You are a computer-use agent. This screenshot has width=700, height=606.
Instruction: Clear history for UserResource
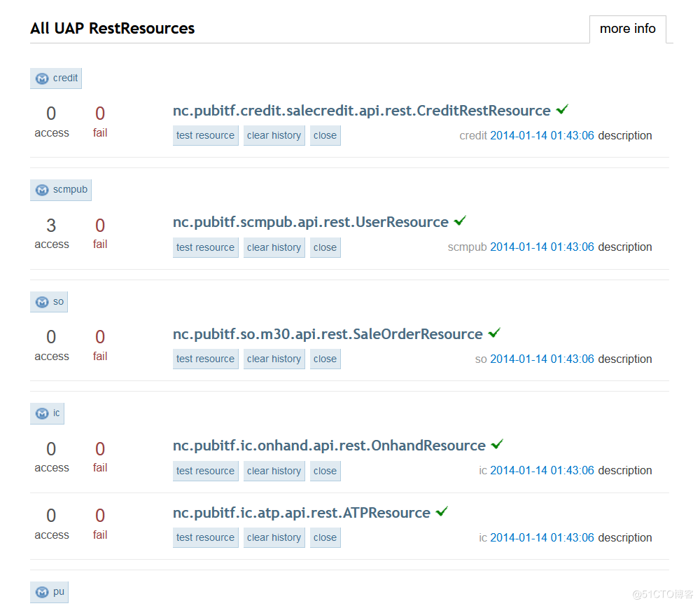(274, 247)
